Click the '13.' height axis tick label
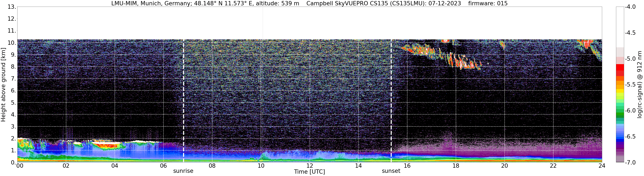644x176 pixels. (x=12, y=7)
